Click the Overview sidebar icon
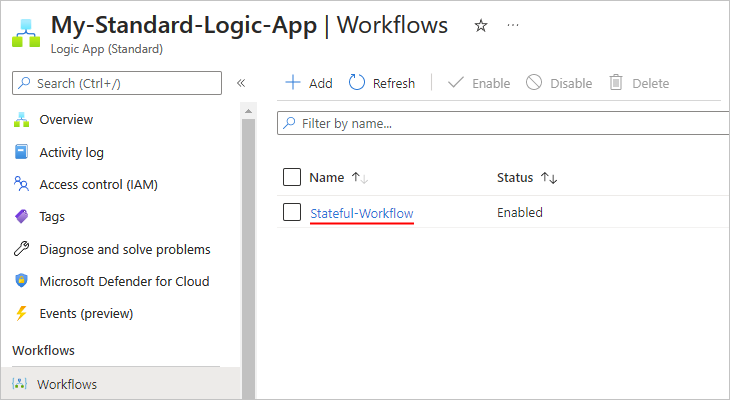Screen dimensions: 730x400 [21, 120]
